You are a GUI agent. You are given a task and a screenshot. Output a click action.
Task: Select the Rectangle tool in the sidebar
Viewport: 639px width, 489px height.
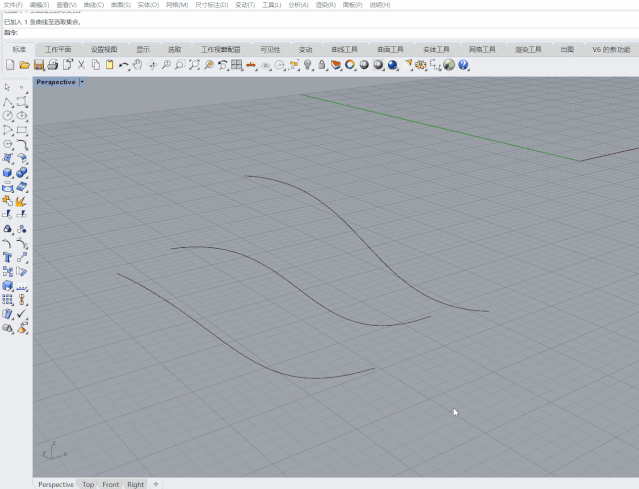click(22, 130)
